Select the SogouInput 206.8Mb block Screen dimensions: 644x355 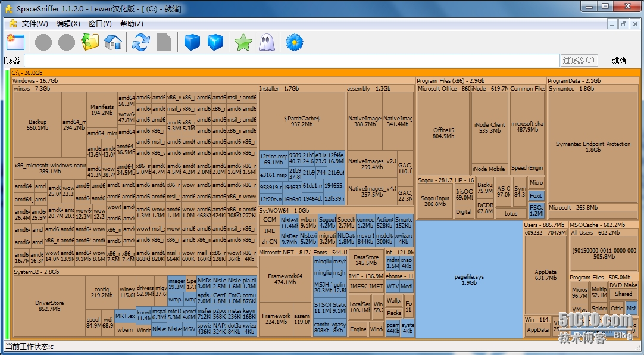[x=435, y=201]
